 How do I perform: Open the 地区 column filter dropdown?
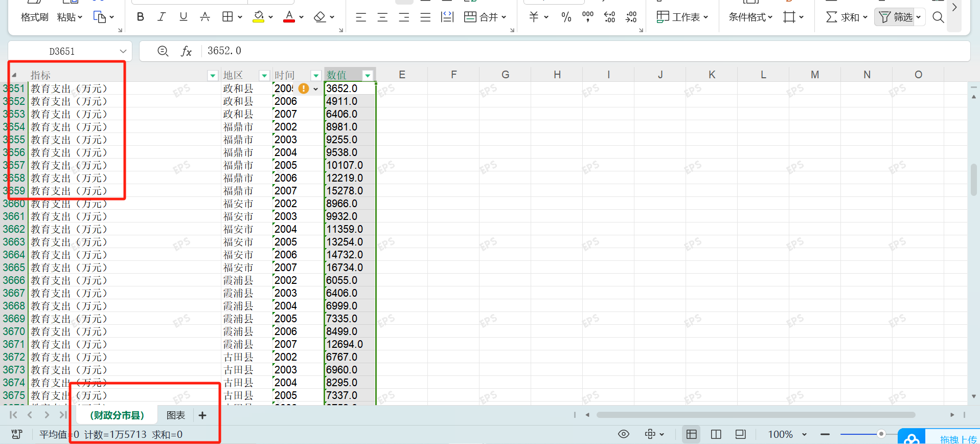point(264,76)
